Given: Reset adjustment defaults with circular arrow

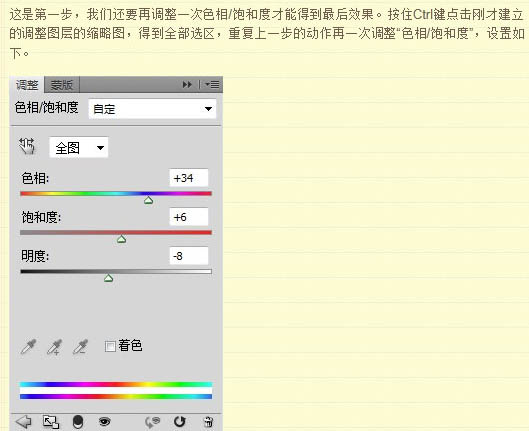Looking at the screenshot, I should [179, 422].
